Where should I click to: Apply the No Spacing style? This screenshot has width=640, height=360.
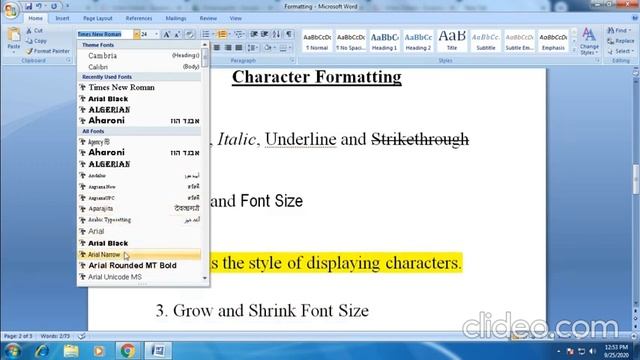(351, 41)
